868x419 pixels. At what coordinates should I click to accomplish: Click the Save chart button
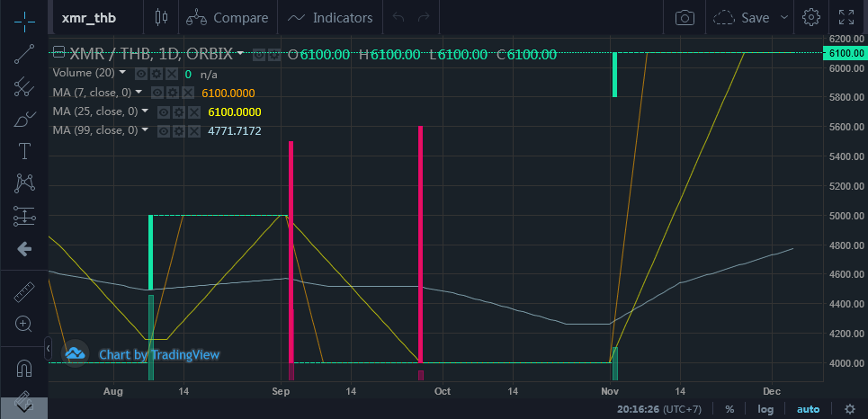pyautogui.click(x=742, y=18)
